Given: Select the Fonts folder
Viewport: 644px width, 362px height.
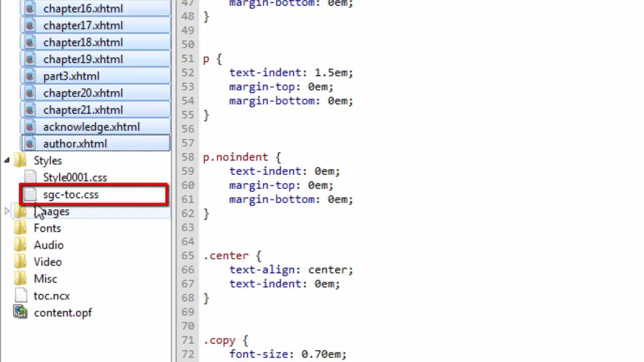Looking at the screenshot, I should coord(47,228).
